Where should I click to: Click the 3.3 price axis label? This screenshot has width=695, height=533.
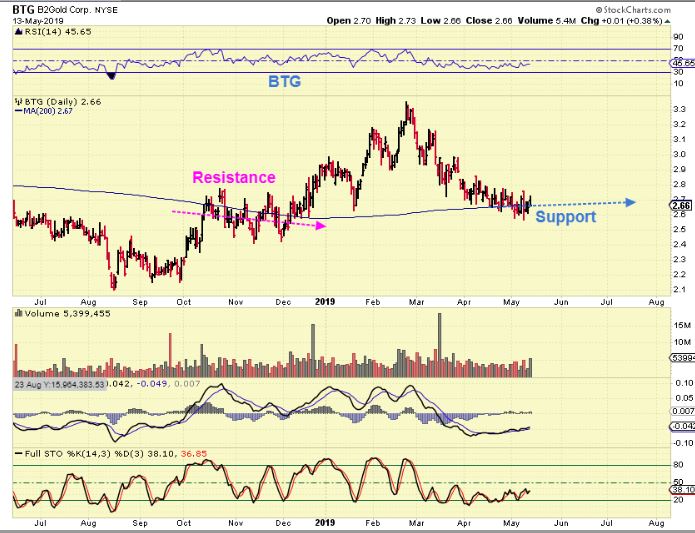pyautogui.click(x=679, y=109)
